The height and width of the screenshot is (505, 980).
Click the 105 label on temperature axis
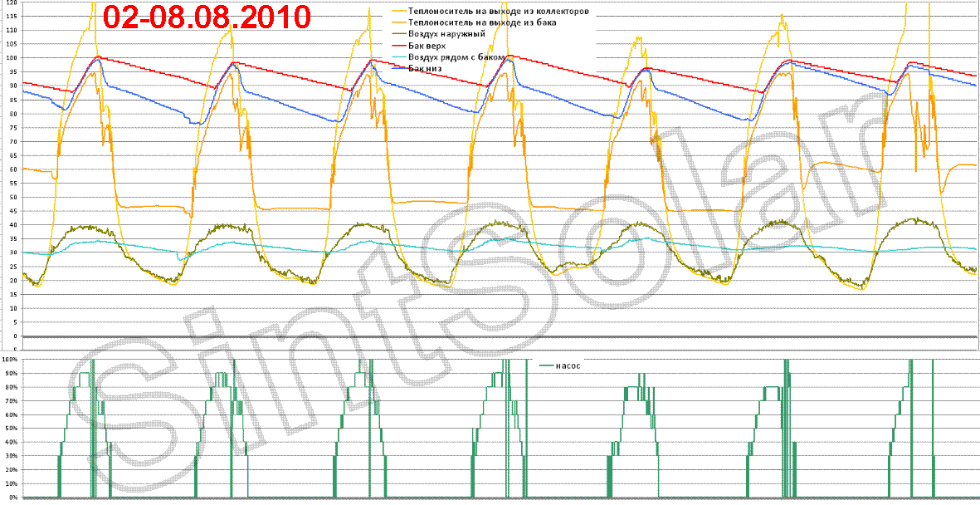(x=12, y=44)
